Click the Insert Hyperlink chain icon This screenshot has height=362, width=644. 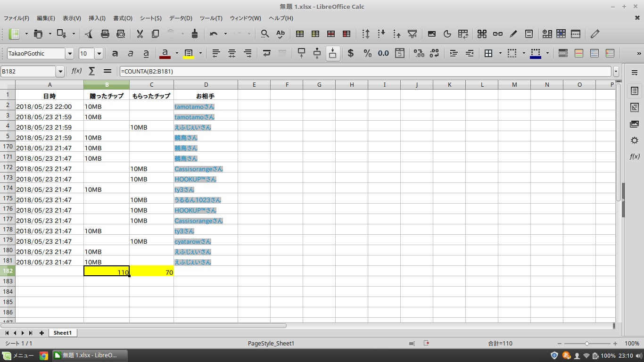click(x=497, y=34)
